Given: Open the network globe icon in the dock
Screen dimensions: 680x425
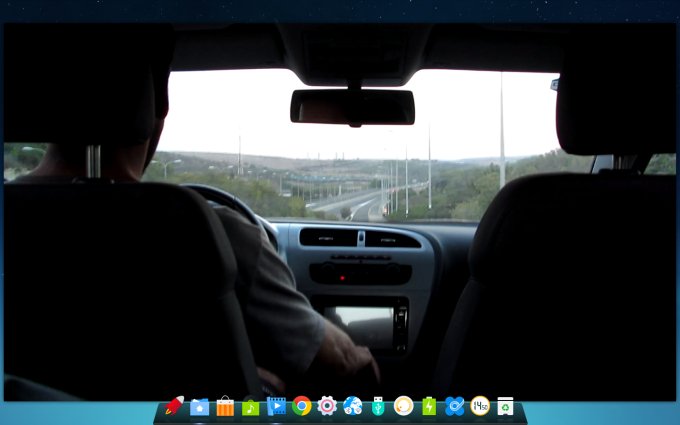Looking at the screenshot, I should [353, 406].
